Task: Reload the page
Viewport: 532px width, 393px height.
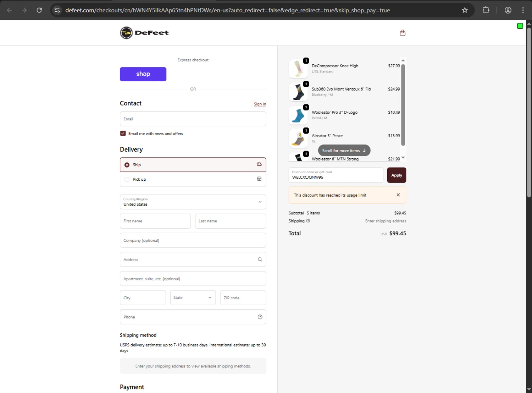Action: click(39, 10)
